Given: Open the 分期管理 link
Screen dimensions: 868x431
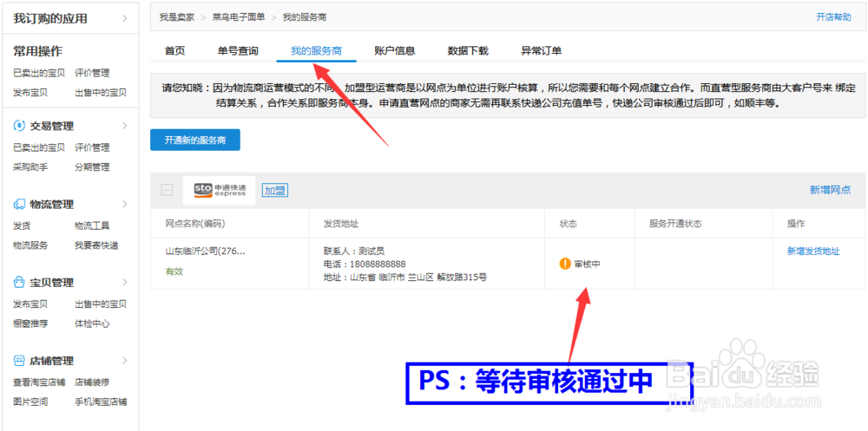Looking at the screenshot, I should (x=92, y=167).
